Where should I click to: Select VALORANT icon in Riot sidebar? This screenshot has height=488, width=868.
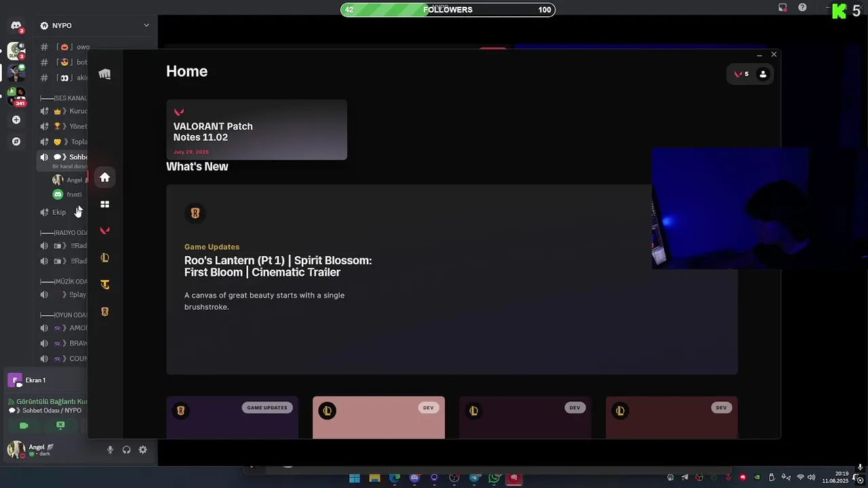tap(104, 231)
